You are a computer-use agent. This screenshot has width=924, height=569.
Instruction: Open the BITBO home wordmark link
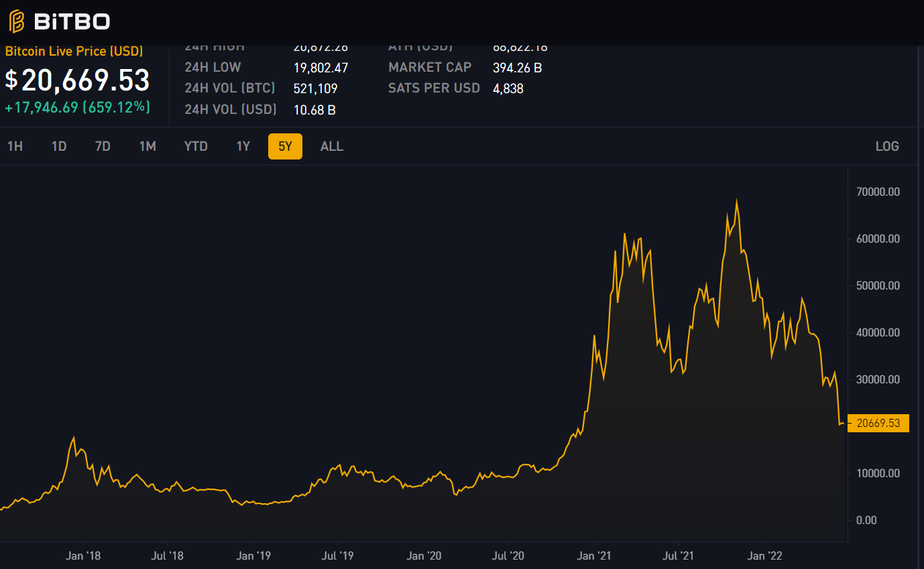point(71,21)
